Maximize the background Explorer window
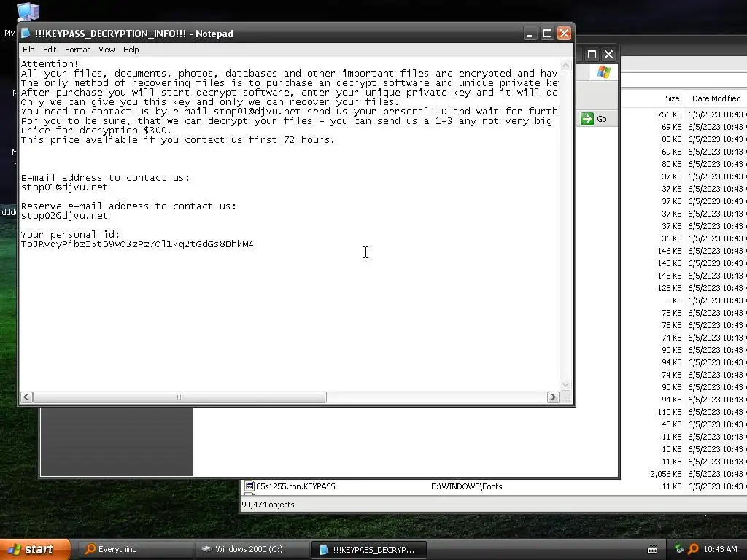The width and height of the screenshot is (747, 560). (x=592, y=55)
